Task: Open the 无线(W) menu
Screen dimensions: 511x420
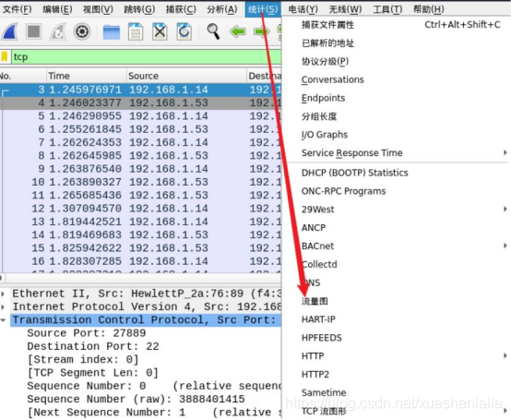Action: coord(345,9)
